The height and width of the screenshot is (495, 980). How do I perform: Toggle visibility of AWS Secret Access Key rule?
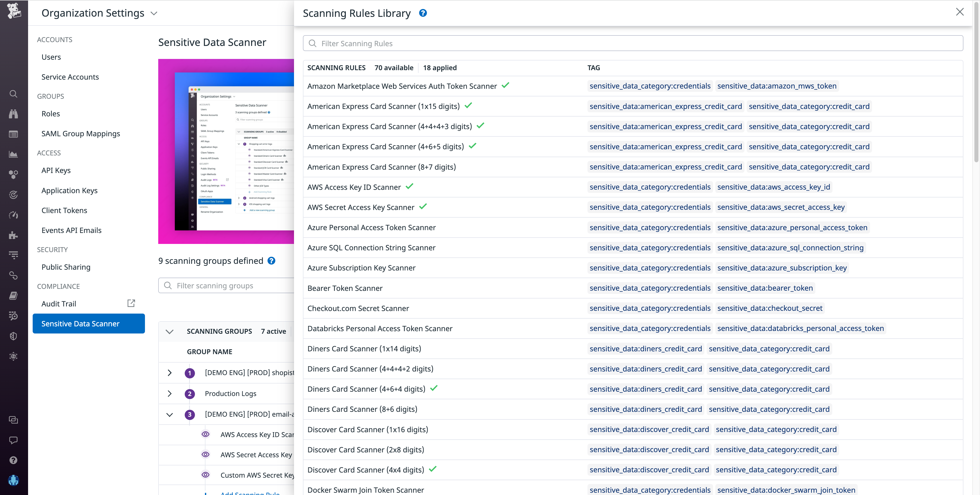point(205,455)
